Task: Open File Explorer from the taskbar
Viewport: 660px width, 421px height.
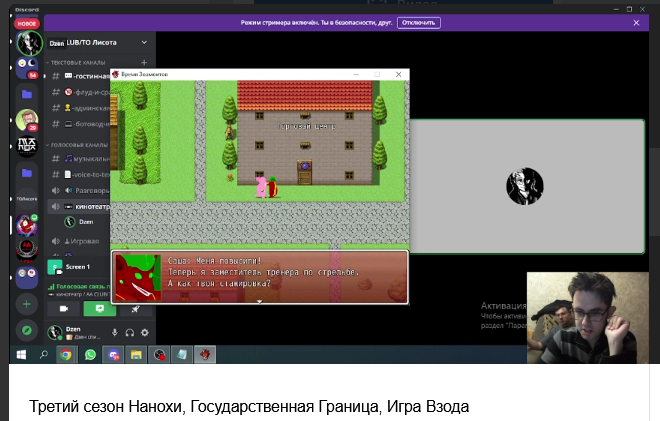Action: click(136, 355)
